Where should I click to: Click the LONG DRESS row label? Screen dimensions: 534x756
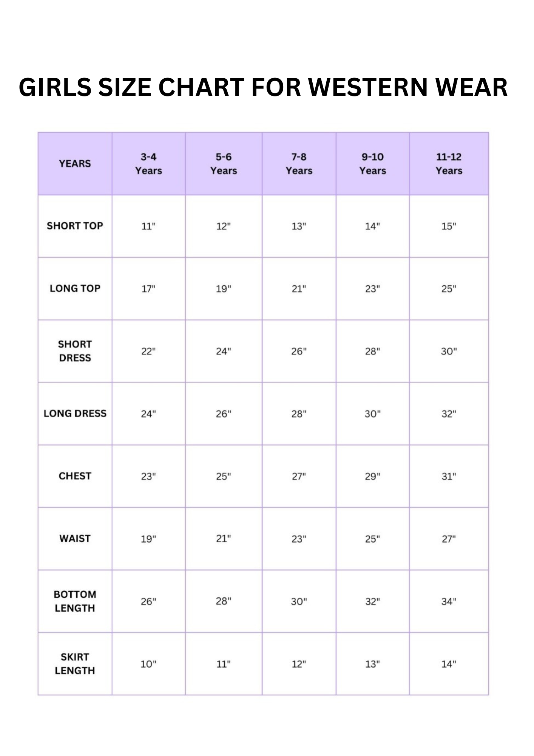click(75, 414)
